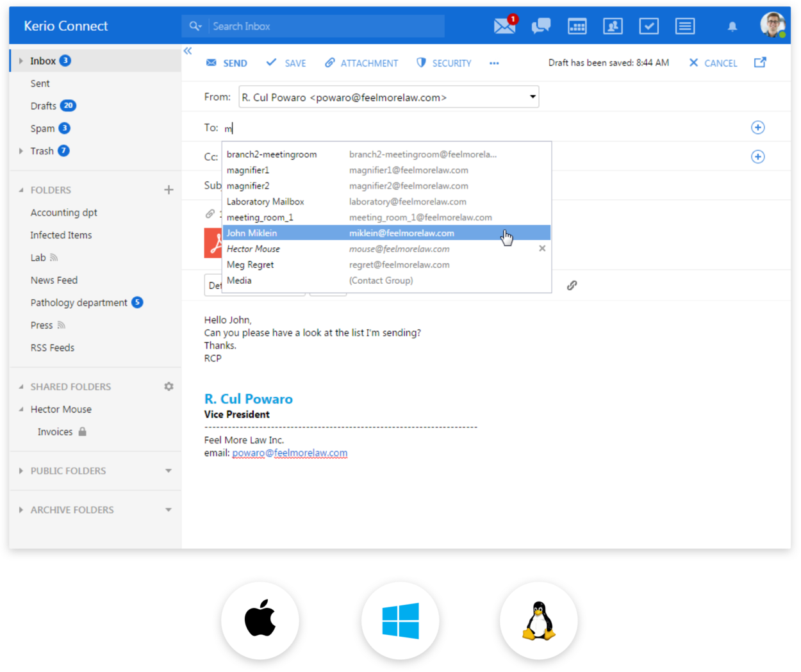
Task: Click the RSS icon beside Lab
Action: click(54, 258)
